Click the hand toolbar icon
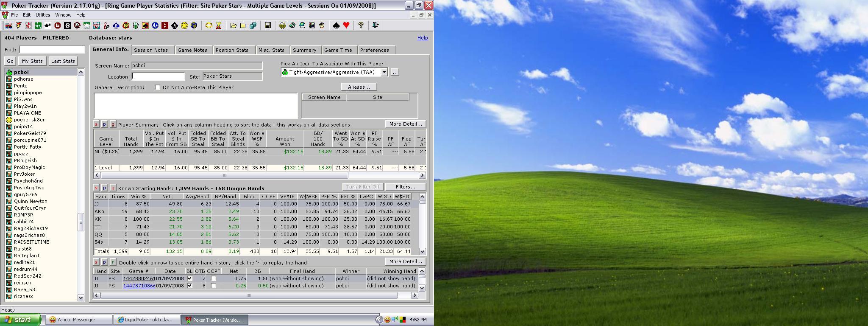 (322, 25)
